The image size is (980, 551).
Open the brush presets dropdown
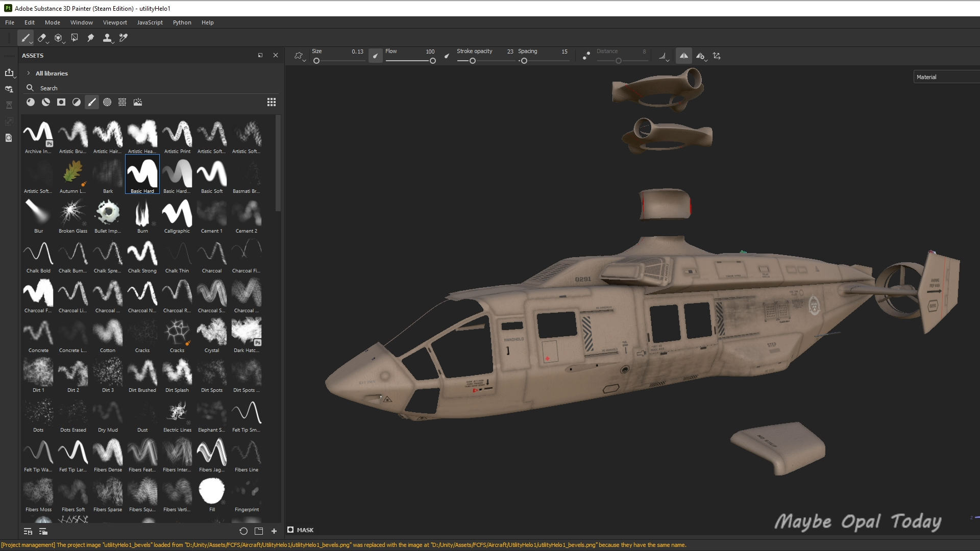pos(300,56)
